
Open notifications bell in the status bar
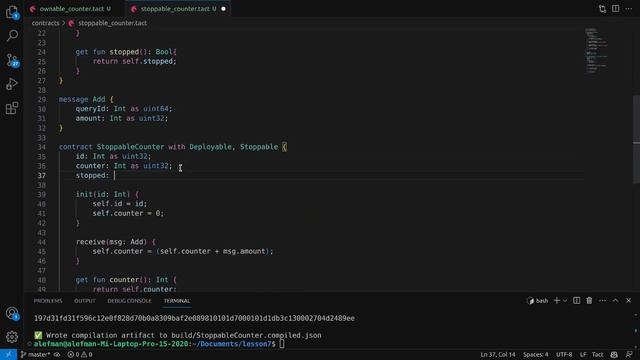[629, 355]
